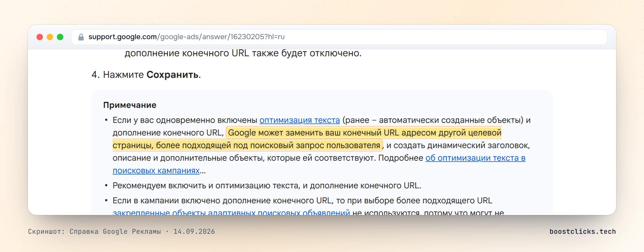Open 'закрепленные объекты адаптивных поисковых объявлений' link
This screenshot has height=252, width=644.
click(231, 212)
